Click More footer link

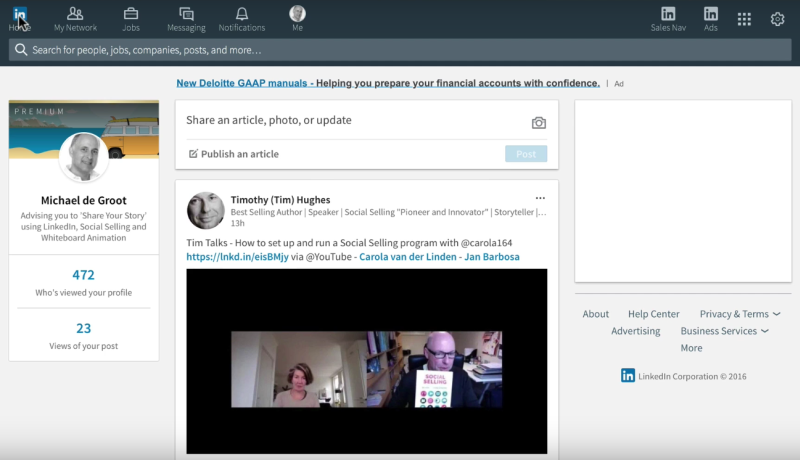(x=691, y=348)
